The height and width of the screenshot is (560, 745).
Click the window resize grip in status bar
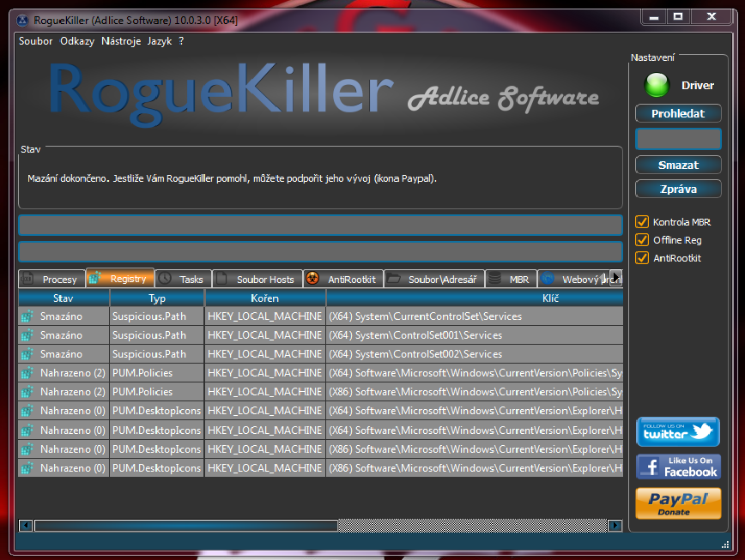tap(725, 545)
